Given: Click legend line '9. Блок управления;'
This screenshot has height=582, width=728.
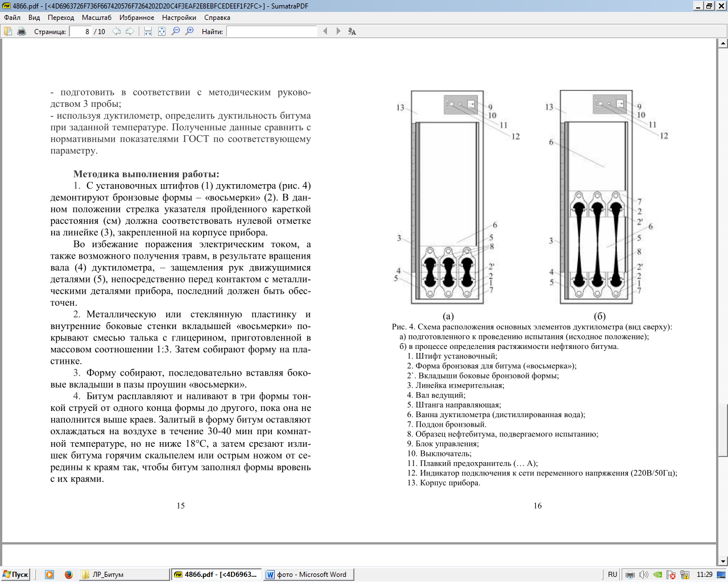Looking at the screenshot, I should pyautogui.click(x=443, y=444).
